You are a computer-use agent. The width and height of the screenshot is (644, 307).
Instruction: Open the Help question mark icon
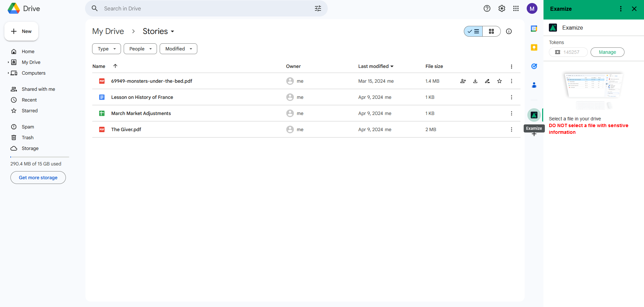(487, 8)
